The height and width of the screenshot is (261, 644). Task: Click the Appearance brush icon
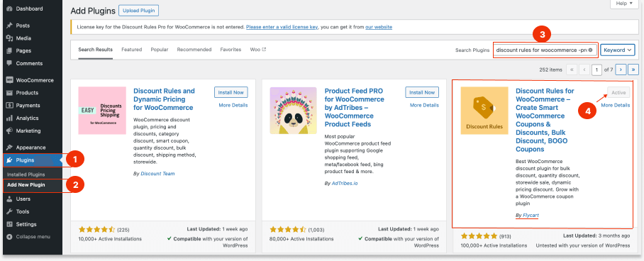(x=9, y=148)
